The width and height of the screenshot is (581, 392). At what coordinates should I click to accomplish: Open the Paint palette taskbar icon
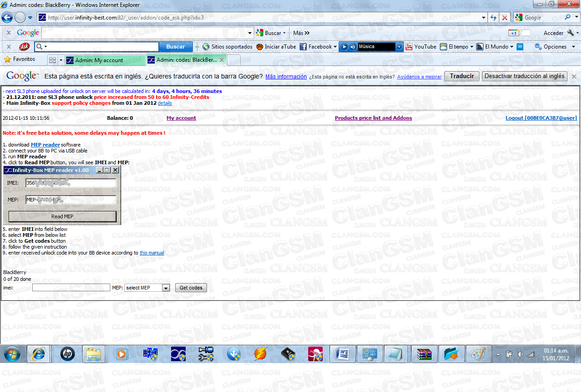coord(479,354)
